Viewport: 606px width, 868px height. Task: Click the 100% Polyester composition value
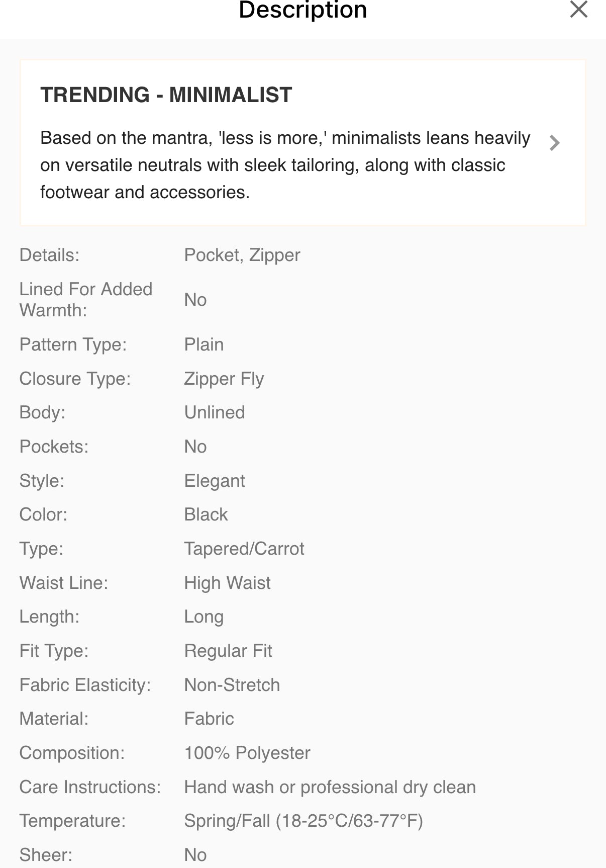247,753
